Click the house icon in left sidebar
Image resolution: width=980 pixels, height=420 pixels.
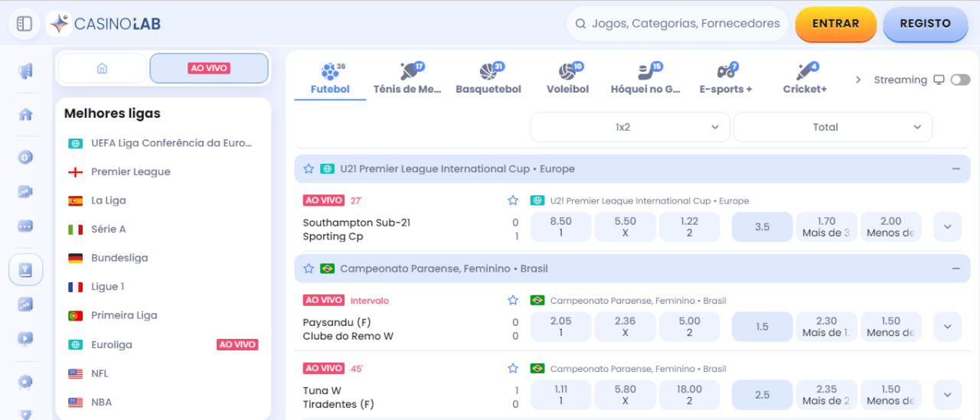[x=25, y=115]
